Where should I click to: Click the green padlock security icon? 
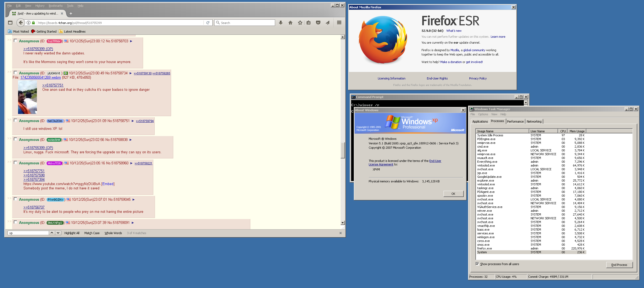(x=33, y=23)
